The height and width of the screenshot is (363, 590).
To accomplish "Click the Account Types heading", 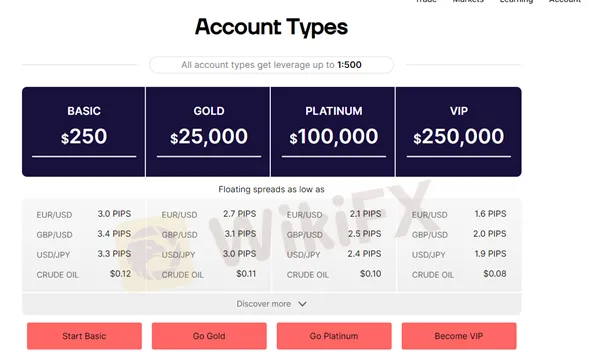I will 271,27.
